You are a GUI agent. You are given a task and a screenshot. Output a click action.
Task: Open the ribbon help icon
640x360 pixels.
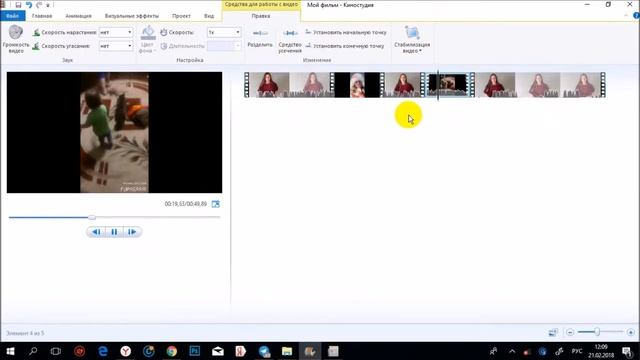pyautogui.click(x=636, y=16)
